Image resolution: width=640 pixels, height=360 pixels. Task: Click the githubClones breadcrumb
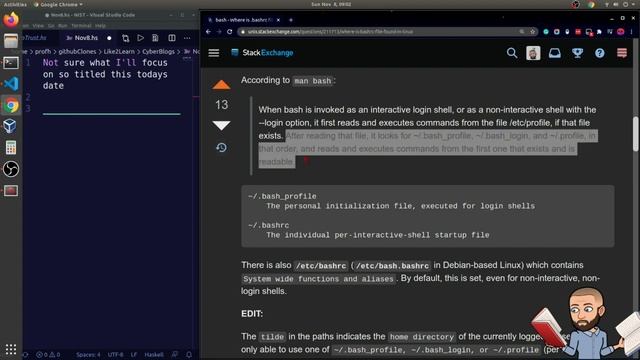point(77,51)
